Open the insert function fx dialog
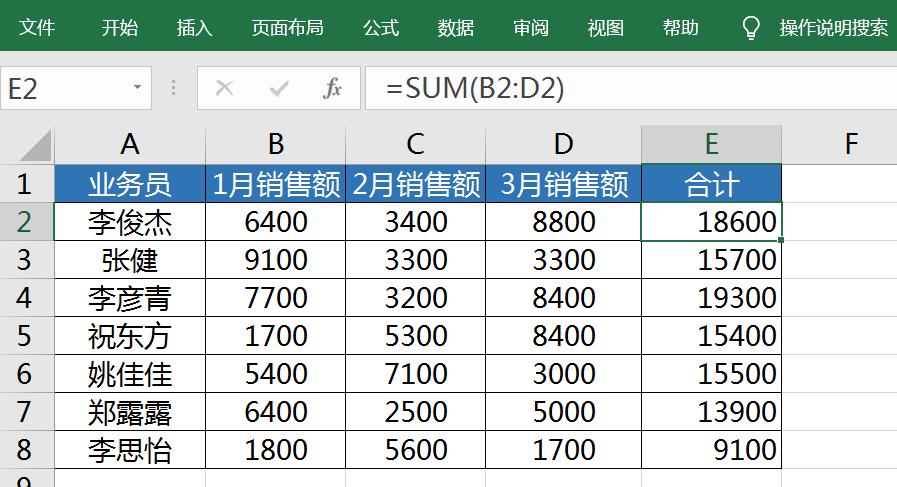 point(332,88)
